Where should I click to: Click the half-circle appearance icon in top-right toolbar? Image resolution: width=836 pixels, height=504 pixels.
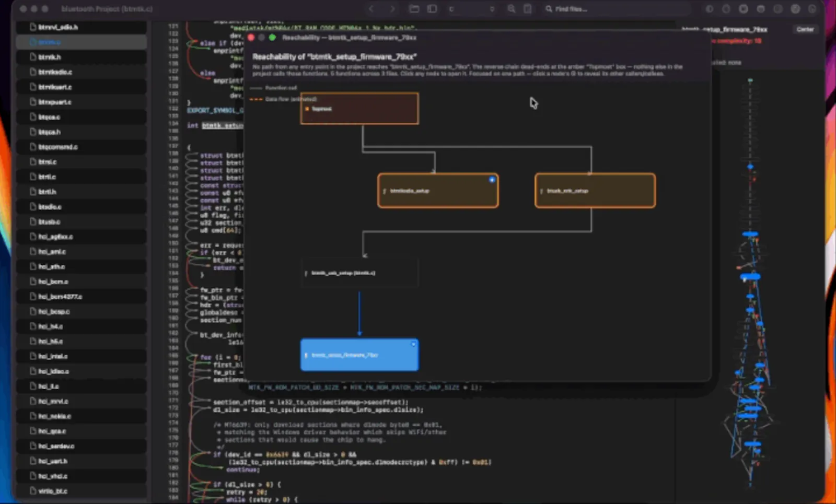coord(709,9)
